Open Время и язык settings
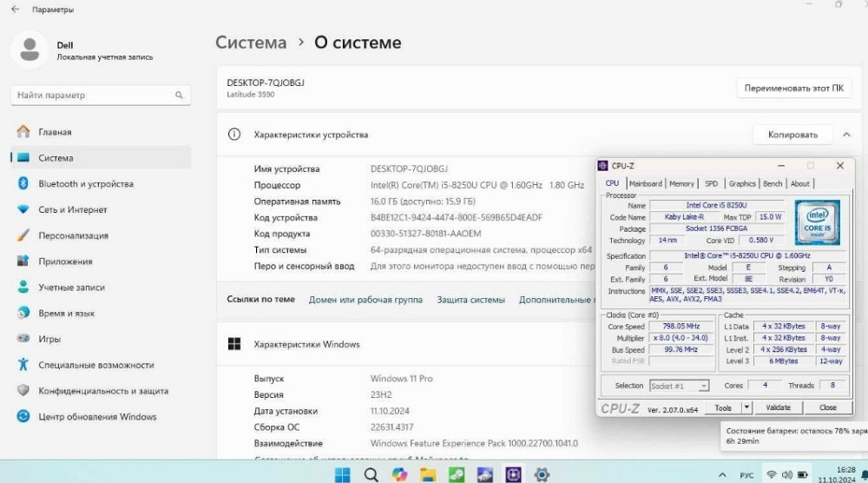Image resolution: width=868 pixels, height=483 pixels. coord(101,313)
